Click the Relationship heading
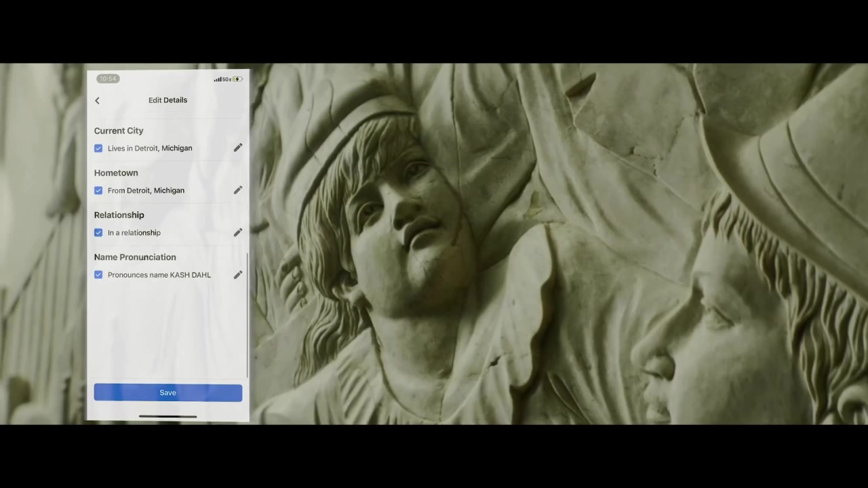Viewport: 868px width, 488px height. point(119,215)
